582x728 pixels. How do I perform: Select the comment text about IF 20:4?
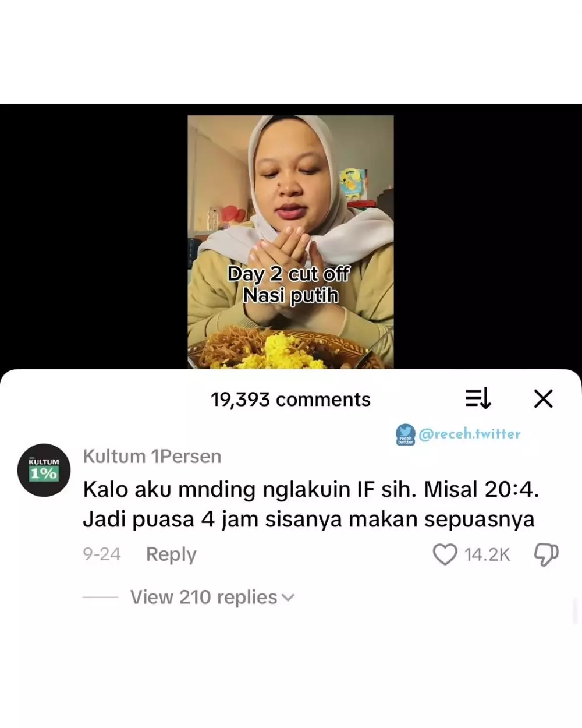[311, 504]
